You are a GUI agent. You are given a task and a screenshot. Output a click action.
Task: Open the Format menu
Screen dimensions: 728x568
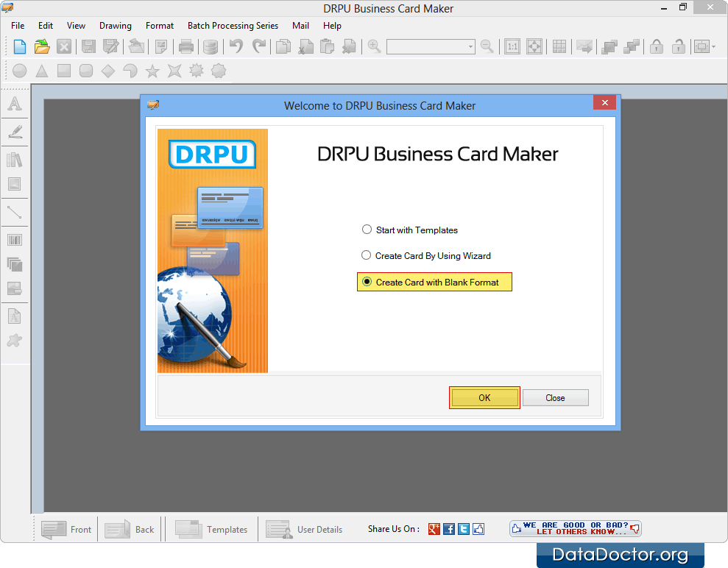point(160,26)
